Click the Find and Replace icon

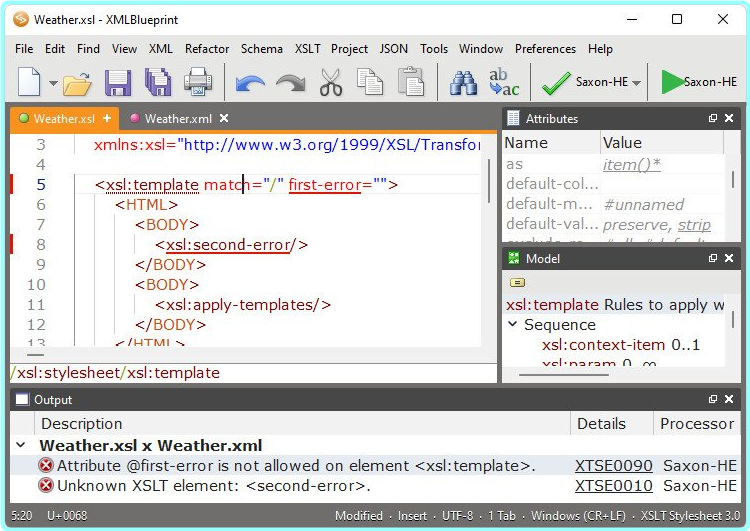click(503, 82)
